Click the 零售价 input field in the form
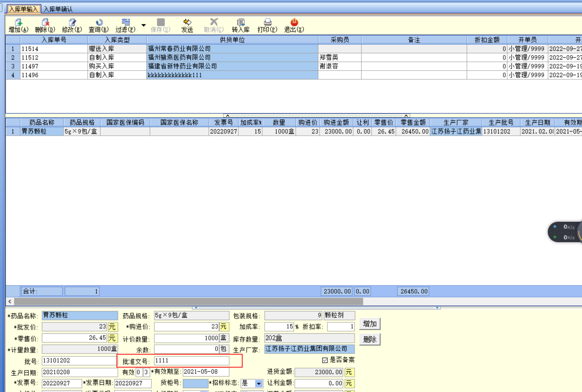The height and width of the screenshot is (392, 582). point(75,338)
